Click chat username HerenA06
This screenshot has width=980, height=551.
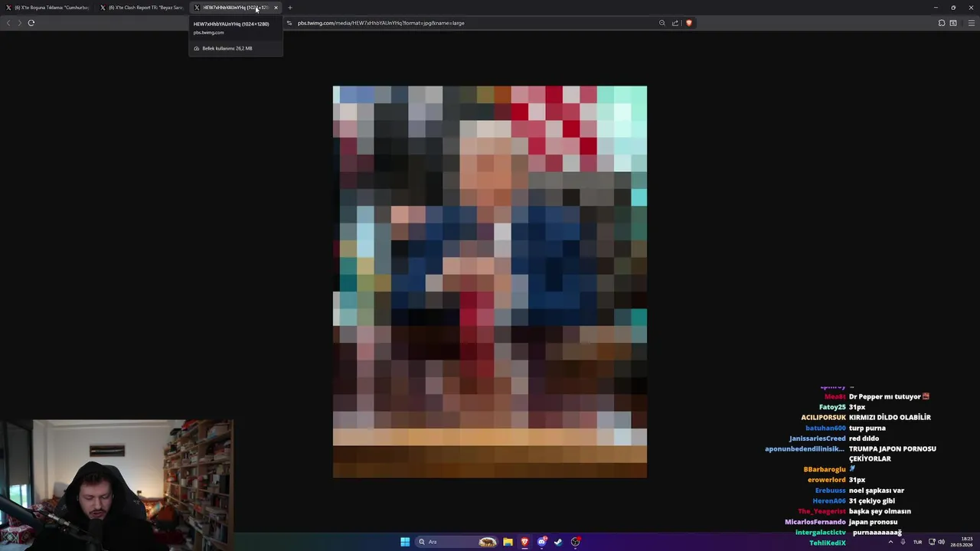click(829, 501)
